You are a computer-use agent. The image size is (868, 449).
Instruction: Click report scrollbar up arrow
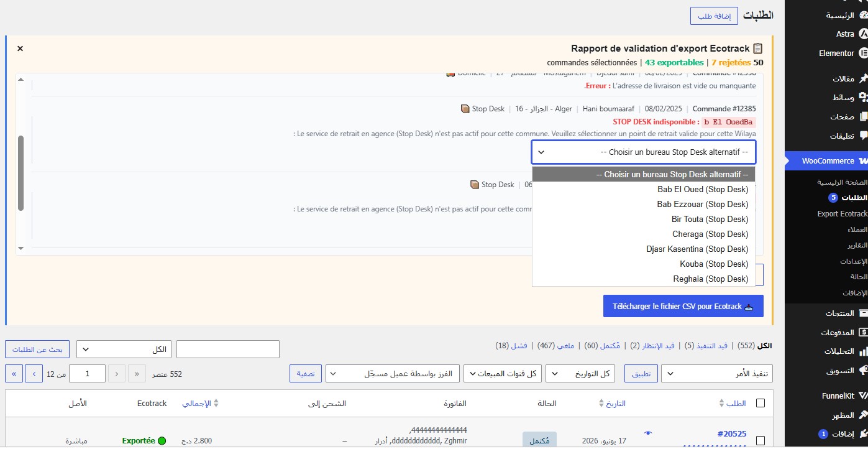point(21,80)
